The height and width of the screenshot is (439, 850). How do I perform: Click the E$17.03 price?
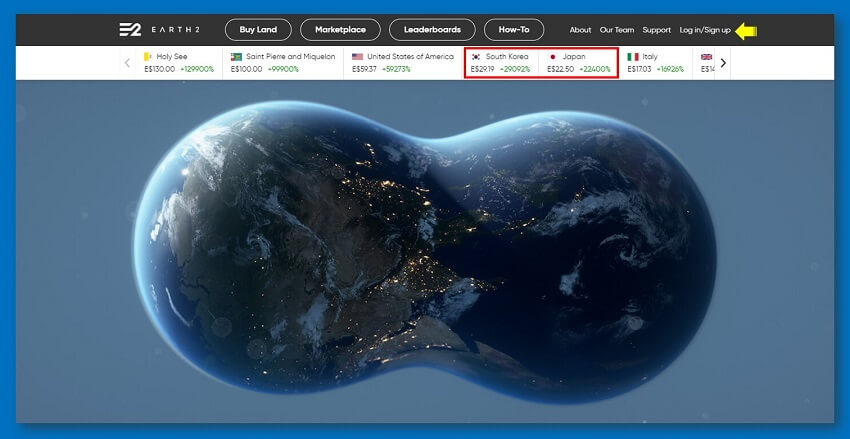(x=640, y=69)
